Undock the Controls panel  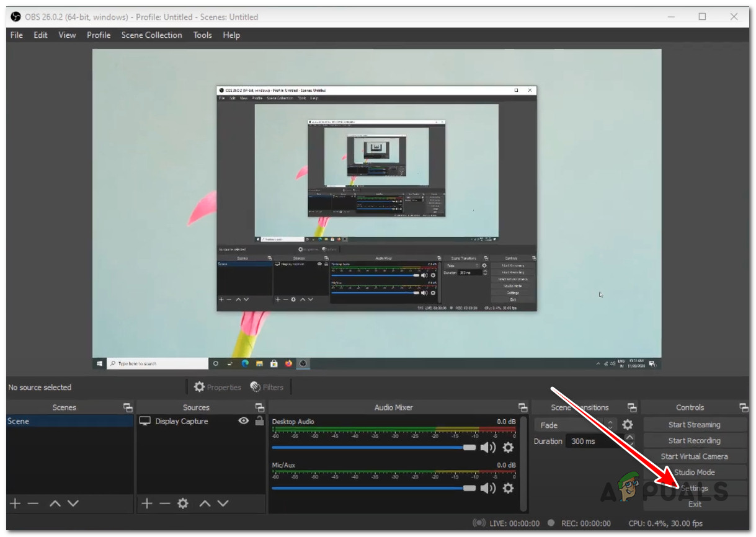744,407
